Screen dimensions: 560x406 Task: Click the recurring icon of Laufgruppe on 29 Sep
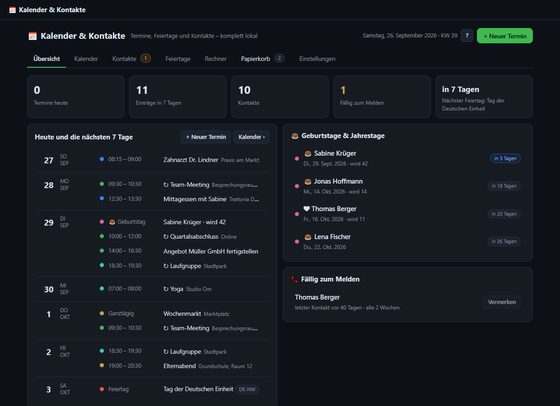[166, 266]
